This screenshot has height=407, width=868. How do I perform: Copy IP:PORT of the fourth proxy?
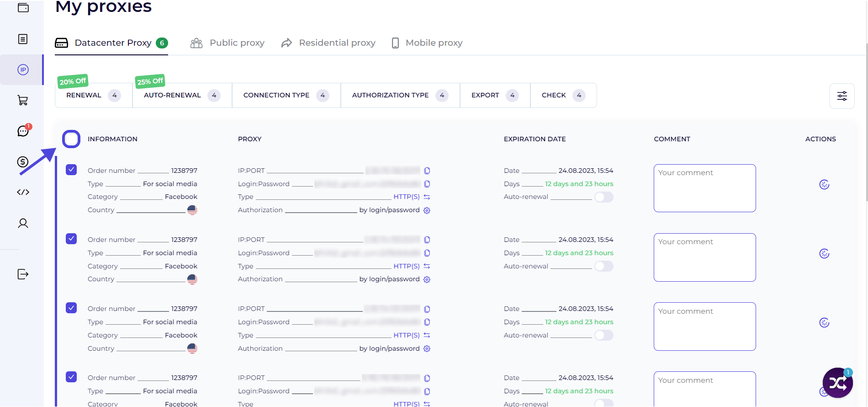[427, 378]
